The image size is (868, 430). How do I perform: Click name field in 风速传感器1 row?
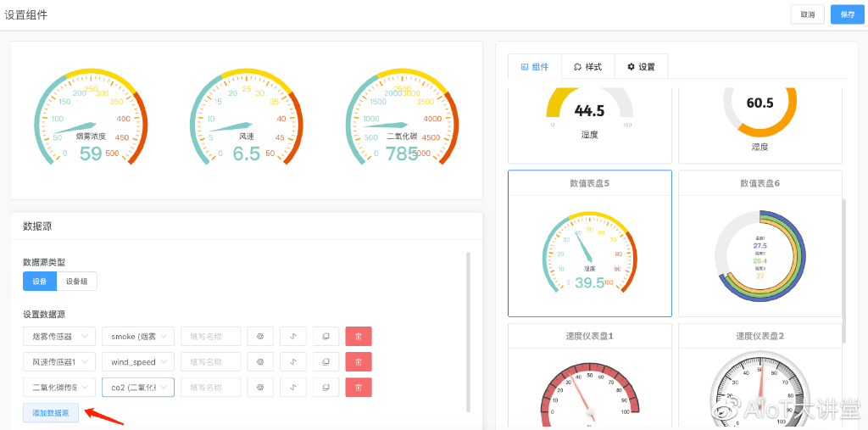click(x=211, y=362)
